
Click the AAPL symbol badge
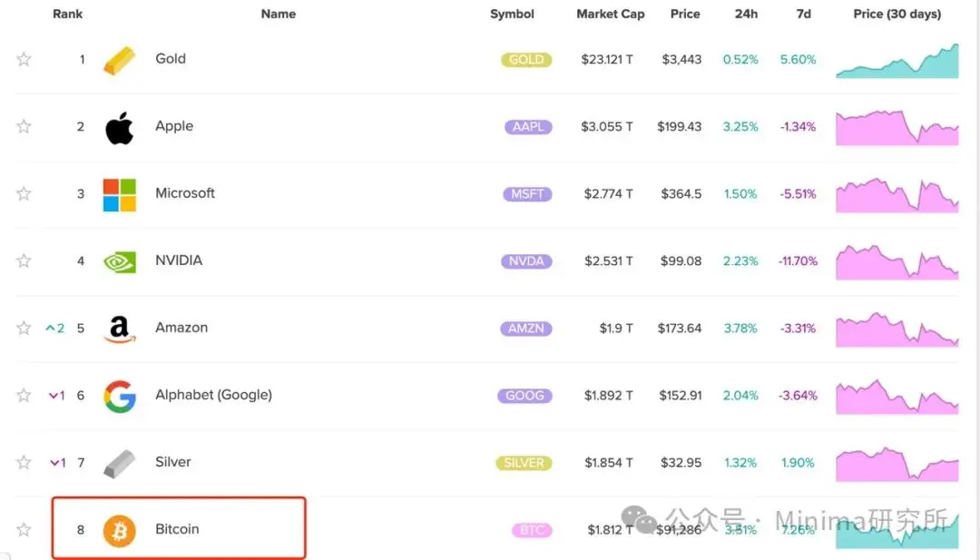528,127
